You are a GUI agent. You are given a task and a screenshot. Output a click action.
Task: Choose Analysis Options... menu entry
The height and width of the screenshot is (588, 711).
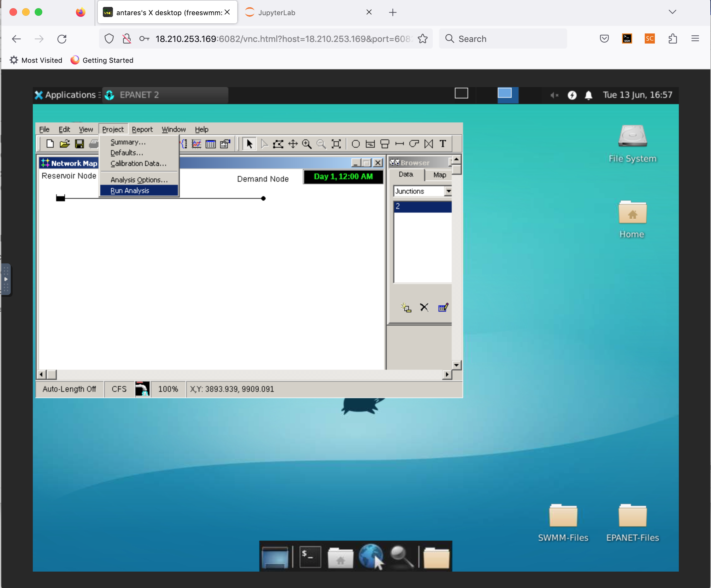click(x=139, y=180)
